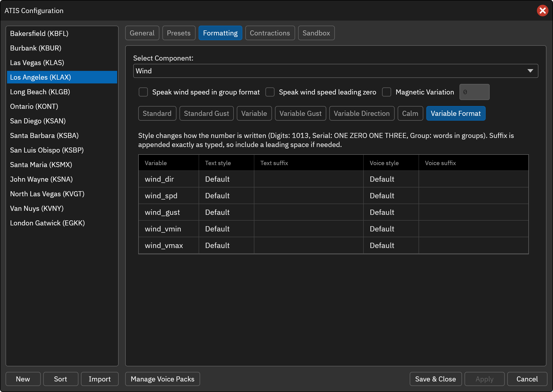The height and width of the screenshot is (392, 553).
Task: Click Voice suffix cell for wind_vmin
Action: pos(474,229)
